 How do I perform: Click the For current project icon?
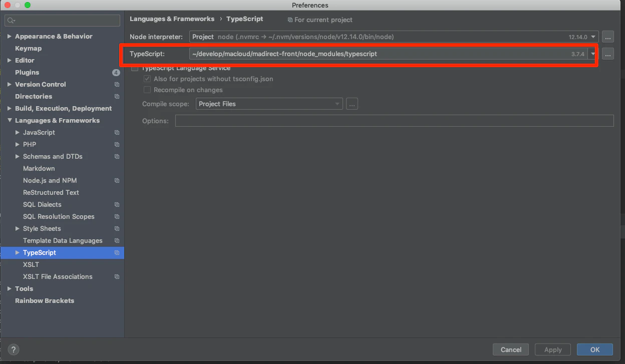pyautogui.click(x=290, y=20)
